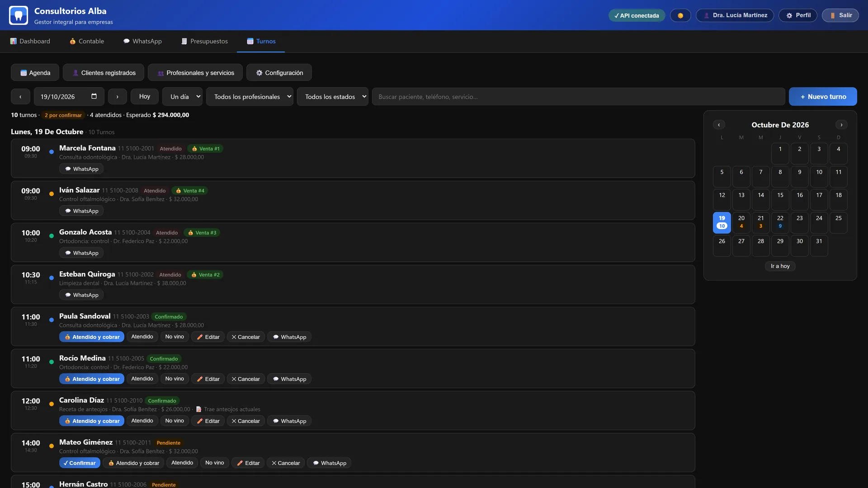This screenshot has width=868, height=488.
Task: Open Dra. Lucía Martínez user menu
Action: coord(735,15)
